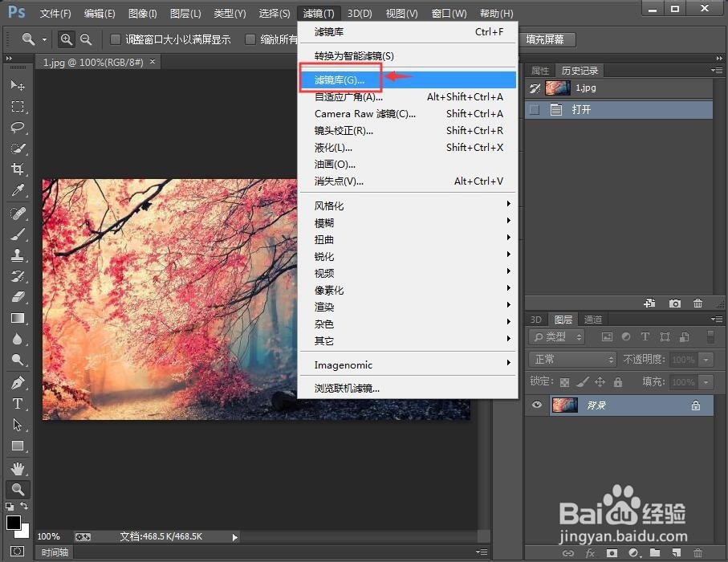
Task: Enable the 调整窗口大小以满屏显示 checkbox
Action: 115,38
